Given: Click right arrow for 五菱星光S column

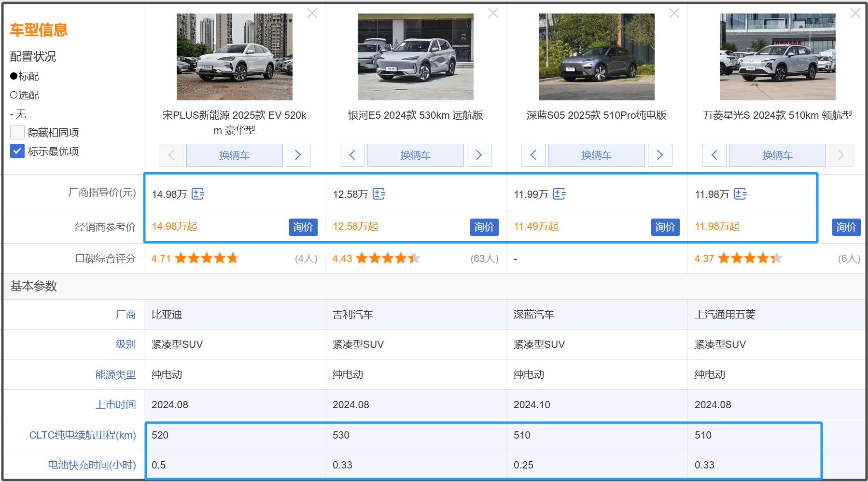Looking at the screenshot, I should click(841, 155).
